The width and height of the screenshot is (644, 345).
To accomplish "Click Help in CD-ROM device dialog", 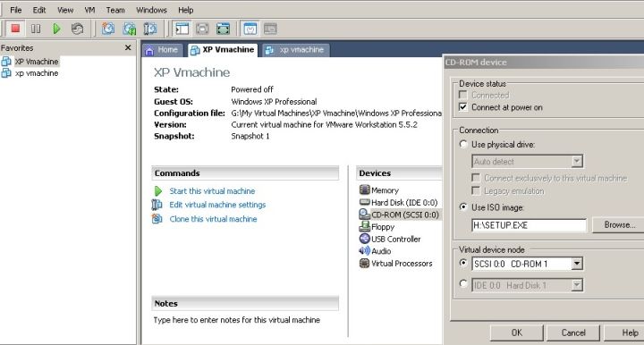I will (x=624, y=332).
